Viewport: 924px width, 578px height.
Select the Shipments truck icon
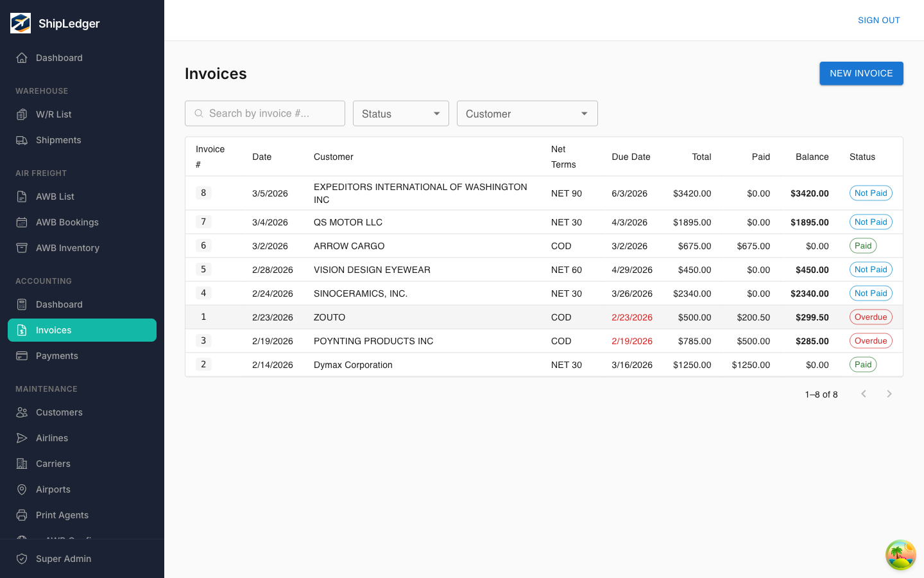click(x=22, y=140)
